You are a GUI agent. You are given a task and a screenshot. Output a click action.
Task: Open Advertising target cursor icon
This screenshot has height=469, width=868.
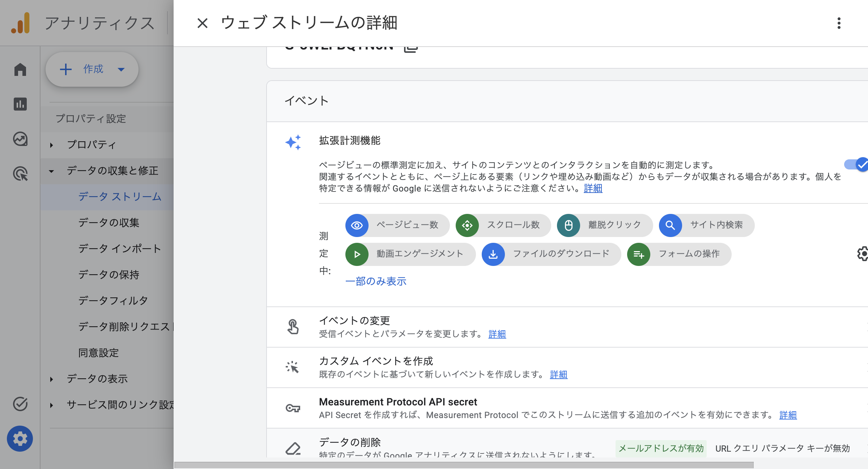[x=20, y=173]
